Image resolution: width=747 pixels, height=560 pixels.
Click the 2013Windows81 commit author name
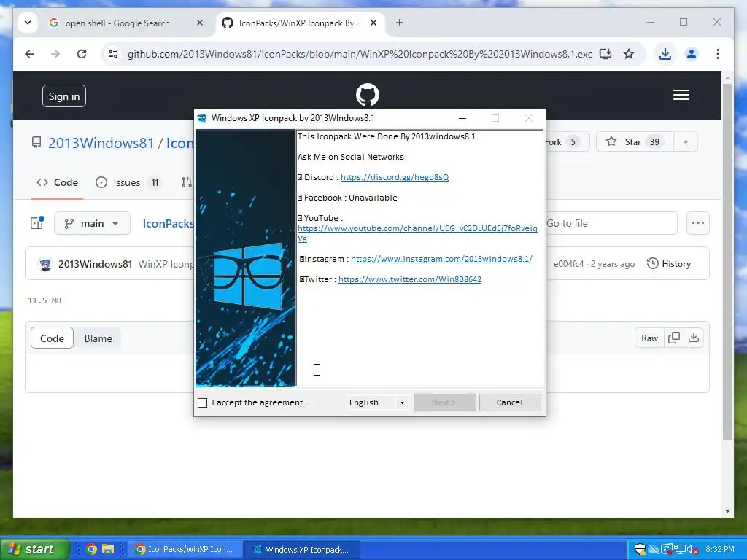[95, 264]
